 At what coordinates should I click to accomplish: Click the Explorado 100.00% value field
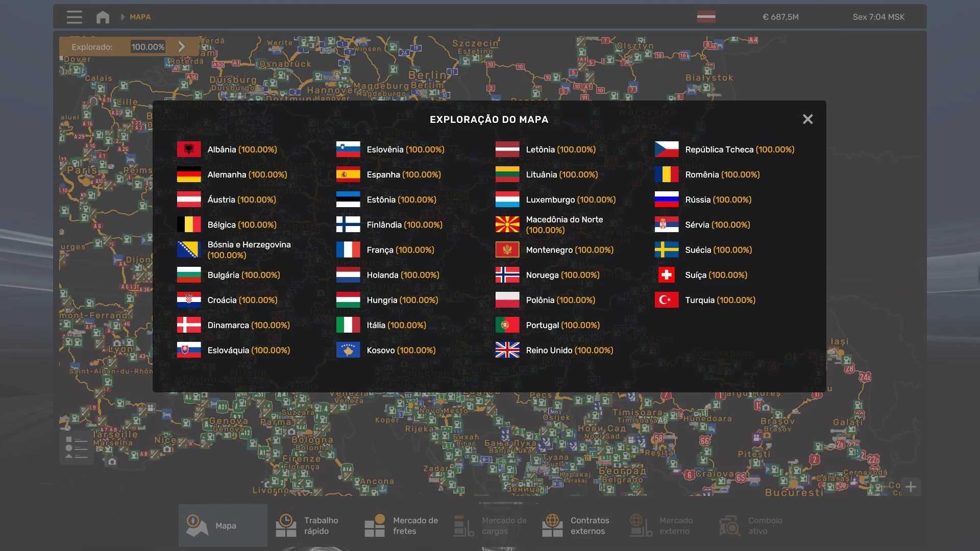[148, 47]
